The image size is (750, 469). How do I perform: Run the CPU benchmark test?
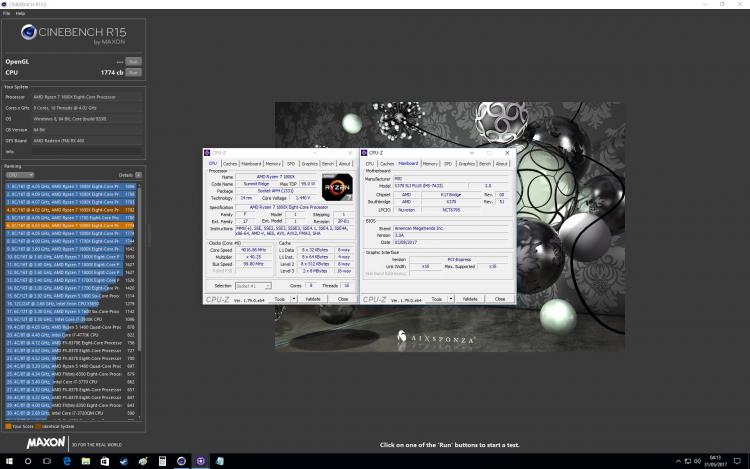133,73
